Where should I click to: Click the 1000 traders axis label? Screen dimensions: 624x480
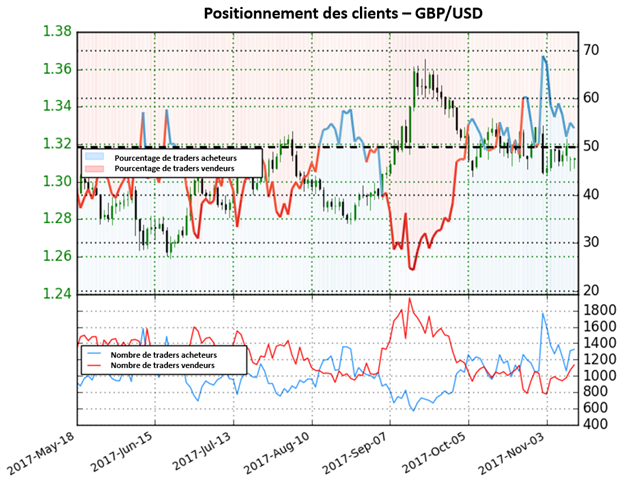tap(600, 376)
